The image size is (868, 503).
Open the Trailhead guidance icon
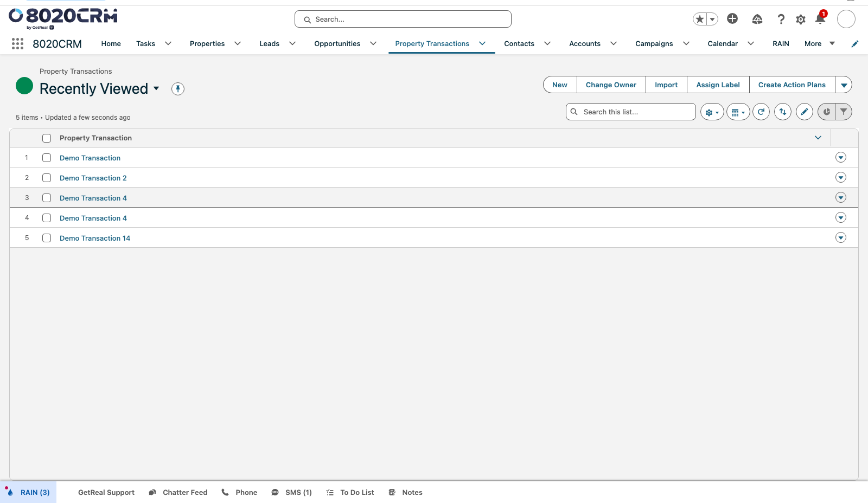point(757,20)
